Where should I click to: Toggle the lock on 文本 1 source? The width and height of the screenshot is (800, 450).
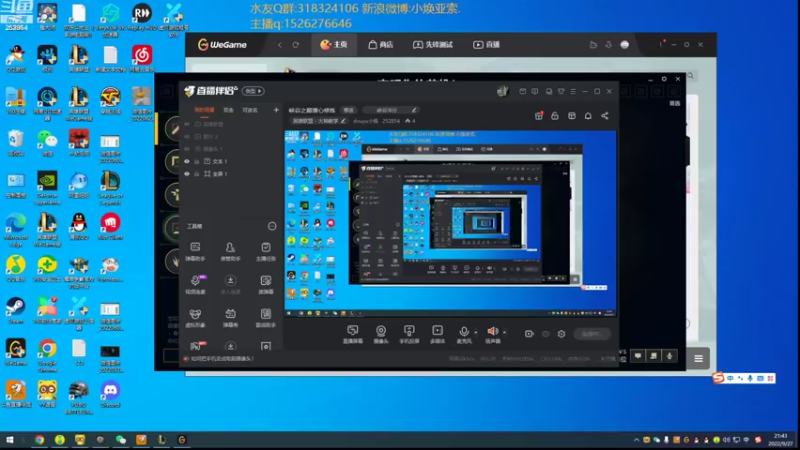[x=196, y=161]
